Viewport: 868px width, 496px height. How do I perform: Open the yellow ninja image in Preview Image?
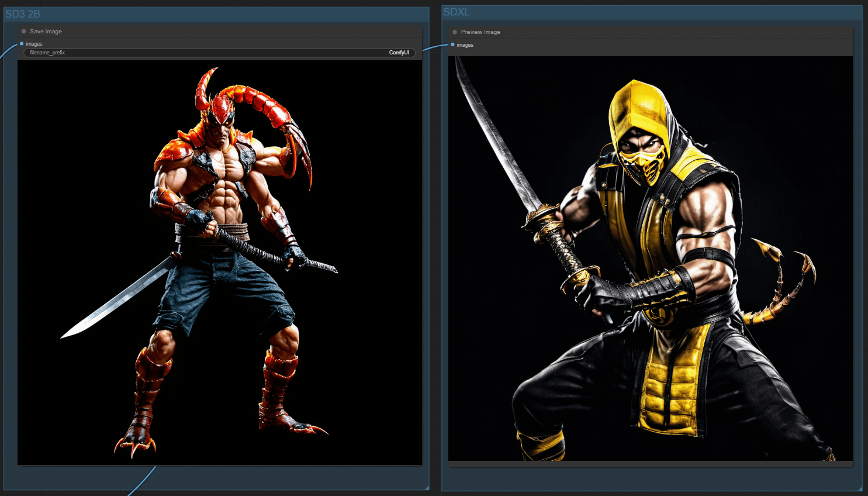point(651,259)
